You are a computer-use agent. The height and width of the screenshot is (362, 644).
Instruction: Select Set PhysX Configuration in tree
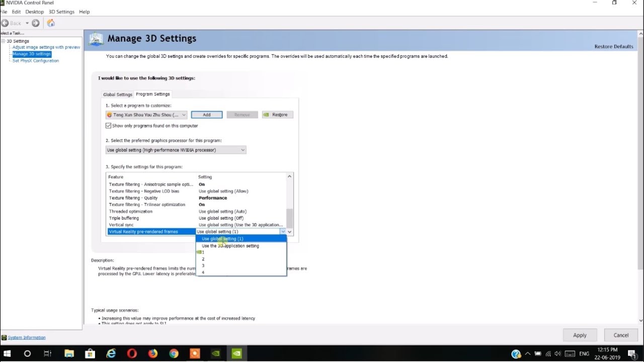[x=36, y=61]
